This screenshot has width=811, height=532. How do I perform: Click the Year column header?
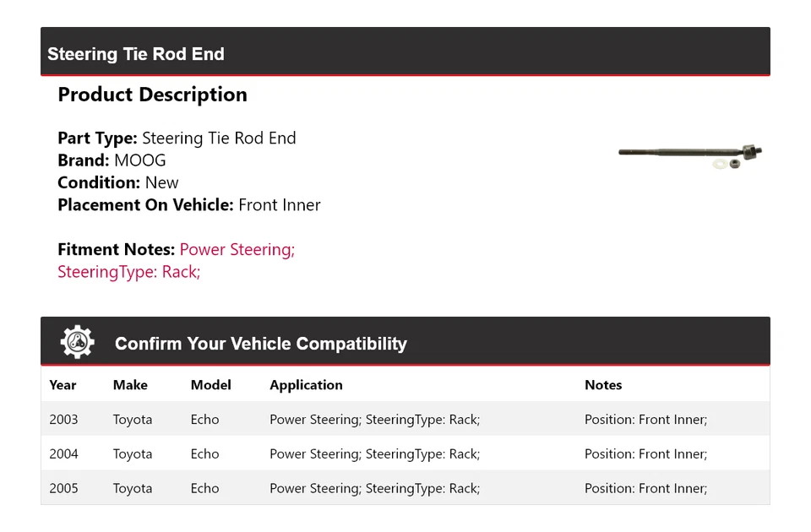tap(63, 385)
